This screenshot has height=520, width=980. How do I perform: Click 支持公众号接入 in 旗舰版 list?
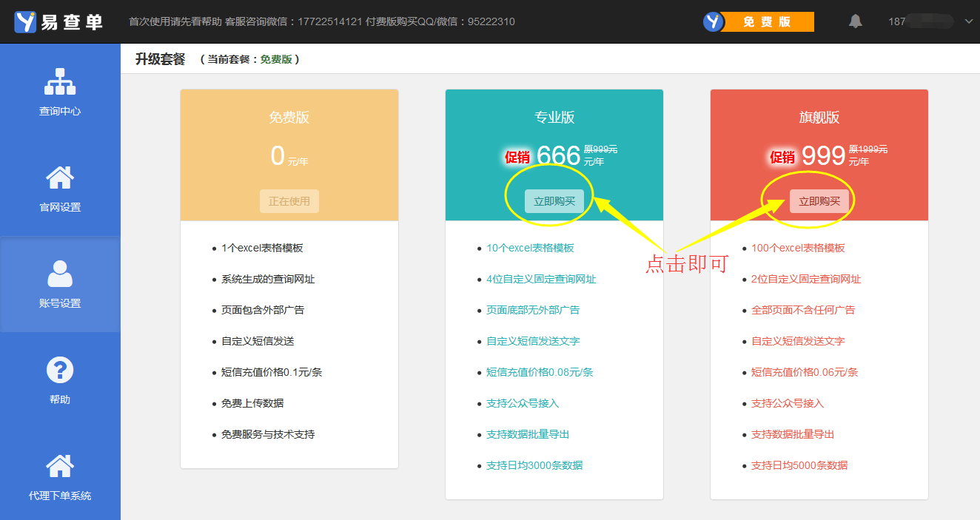click(788, 404)
